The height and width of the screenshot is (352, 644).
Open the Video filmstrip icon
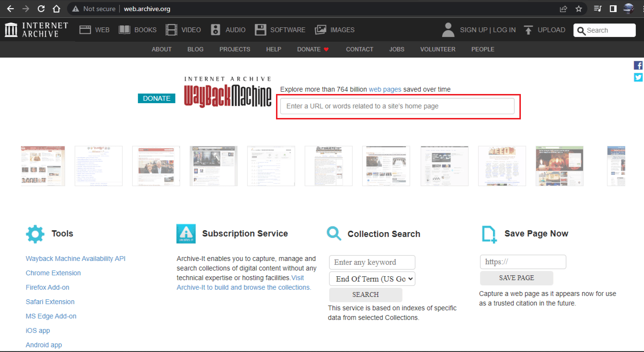pos(171,30)
